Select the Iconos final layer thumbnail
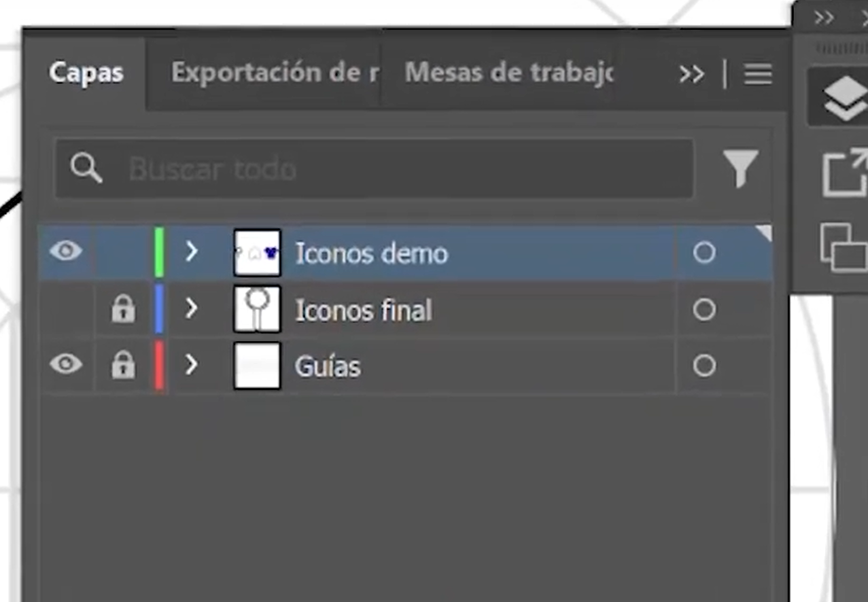868x602 pixels. click(257, 309)
